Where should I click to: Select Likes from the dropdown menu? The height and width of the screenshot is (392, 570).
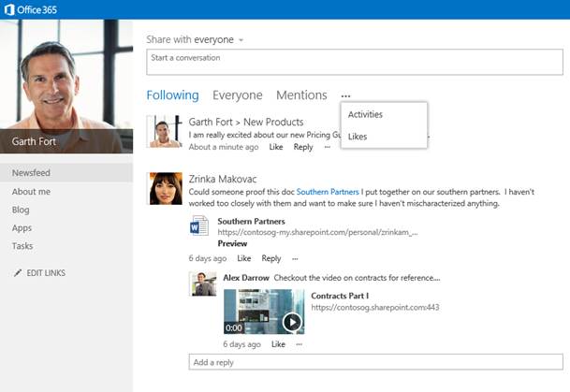(x=358, y=137)
